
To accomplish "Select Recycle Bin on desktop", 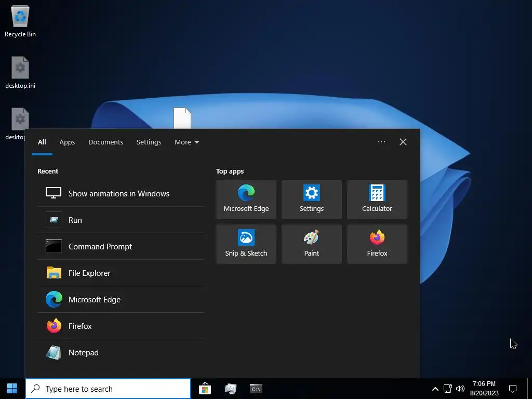I will click(20, 21).
